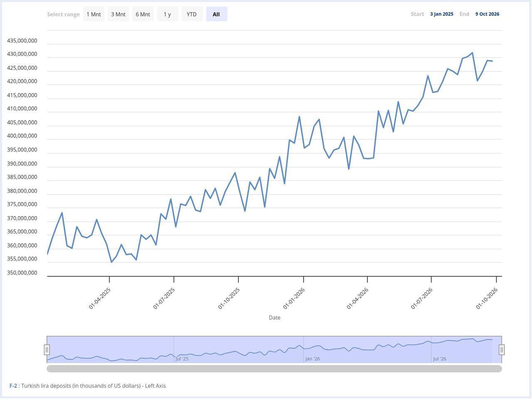
Task: Click the 01-01-2026 x-axis date label
Action: click(x=294, y=298)
